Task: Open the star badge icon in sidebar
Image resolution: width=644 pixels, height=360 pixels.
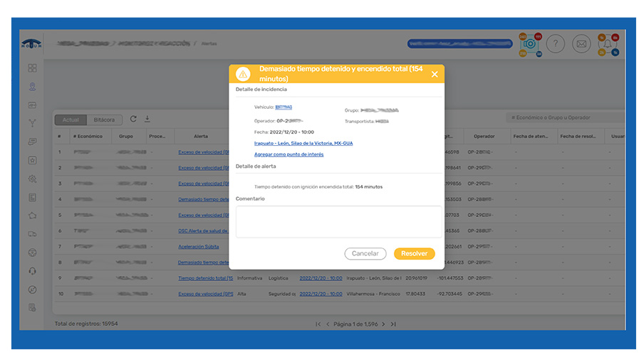Action: (x=33, y=160)
